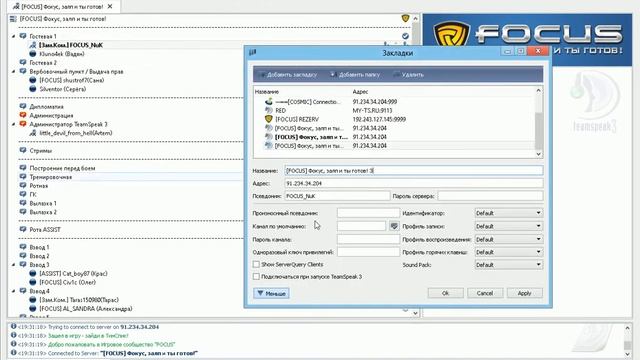Viewport: 640px width, 360px height.
Task: Select the Построение перед боем channel icon
Action: pos(23,168)
